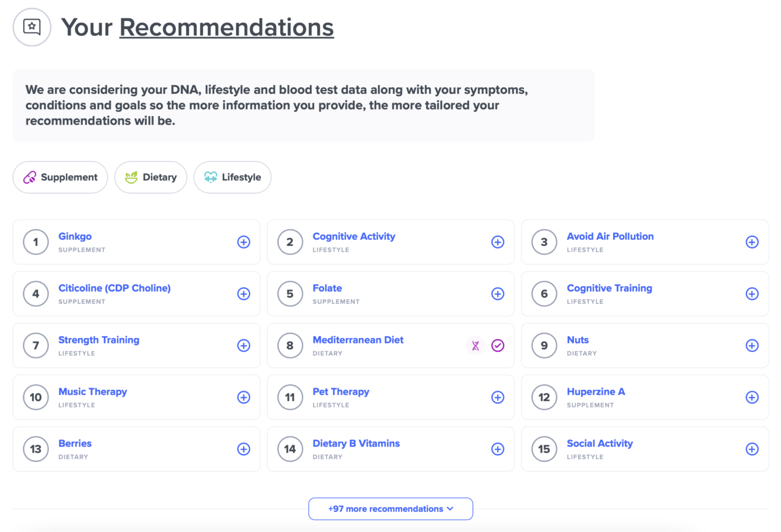The width and height of the screenshot is (781, 532).
Task: Select the Lifestyle filter tab
Action: 232,178
